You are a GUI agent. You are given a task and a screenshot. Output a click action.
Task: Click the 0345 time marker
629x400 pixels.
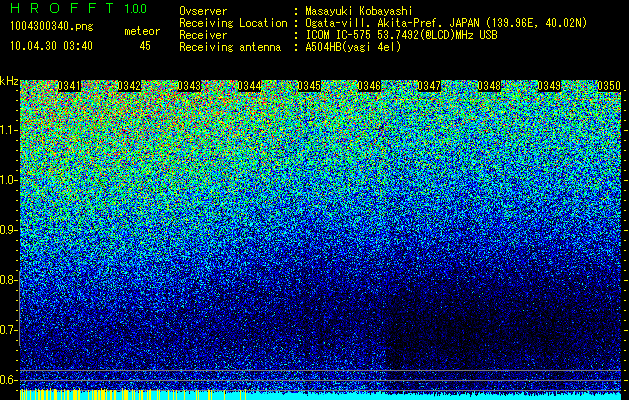309,86
